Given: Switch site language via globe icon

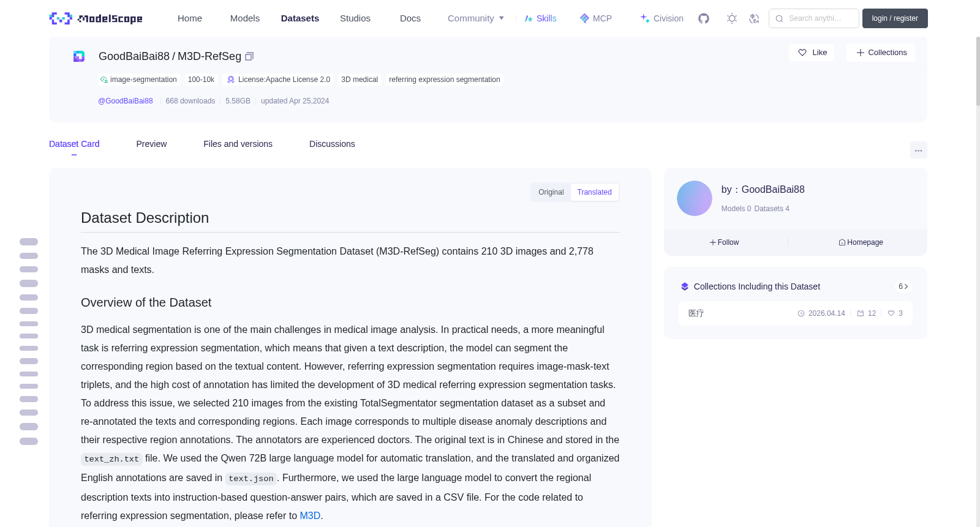Looking at the screenshot, I should click(x=754, y=18).
